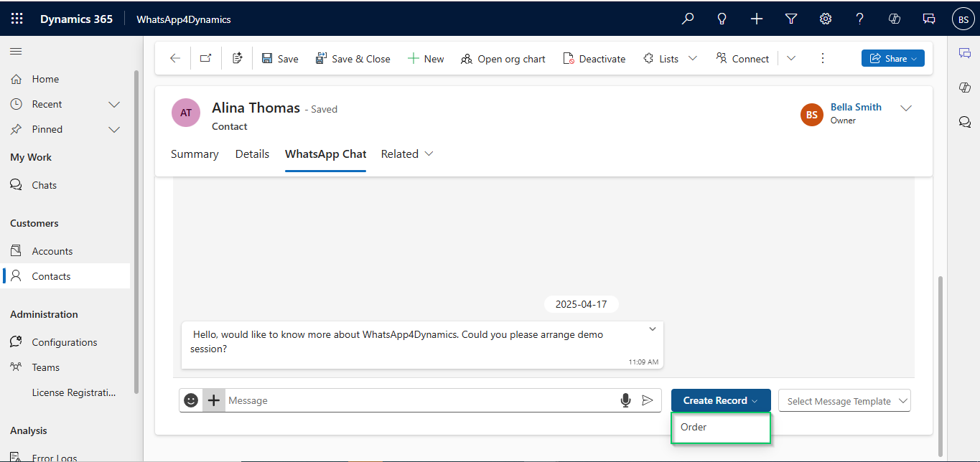The height and width of the screenshot is (462, 980).
Task: Click Open org chart
Action: [503, 59]
